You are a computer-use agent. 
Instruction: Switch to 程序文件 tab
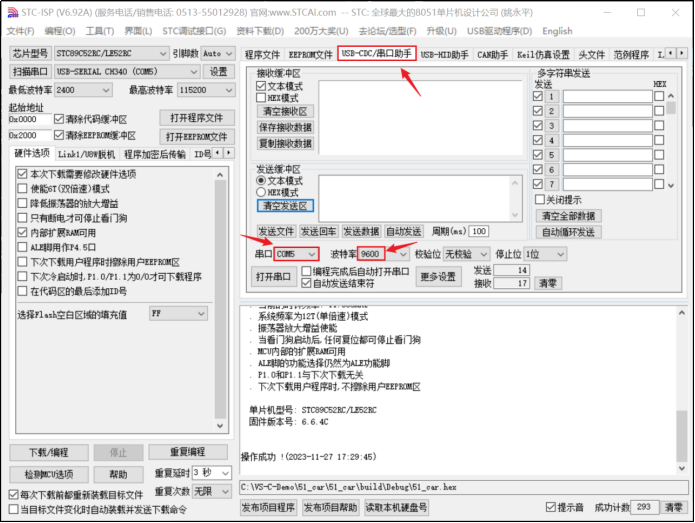click(262, 55)
